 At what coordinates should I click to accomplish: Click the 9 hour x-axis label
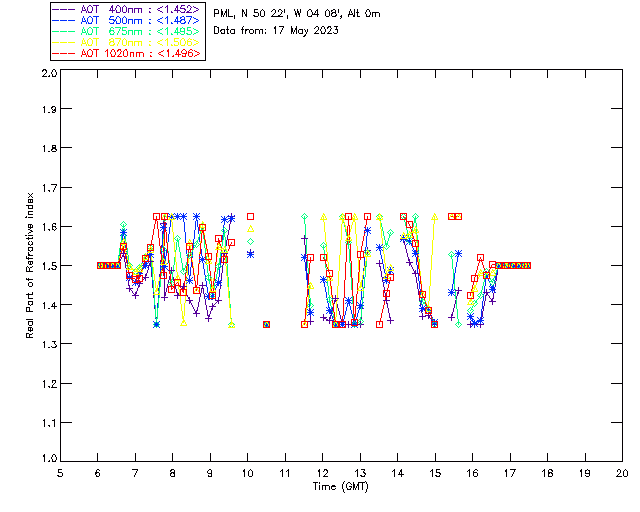210,473
